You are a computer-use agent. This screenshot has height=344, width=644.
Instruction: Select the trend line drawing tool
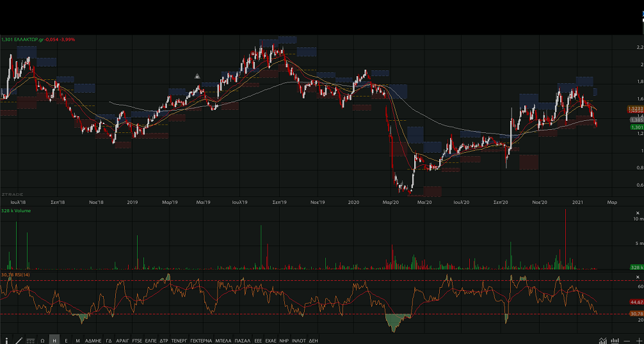pos(19,340)
